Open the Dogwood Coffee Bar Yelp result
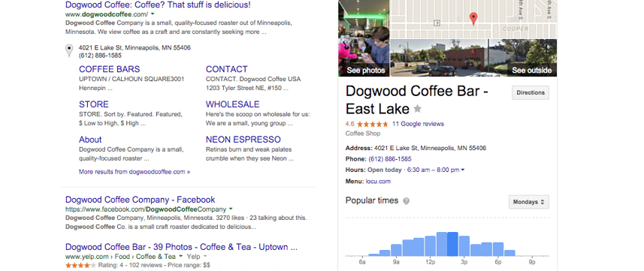Image resolution: width=644 pixels, height=271 pixels. click(x=182, y=247)
